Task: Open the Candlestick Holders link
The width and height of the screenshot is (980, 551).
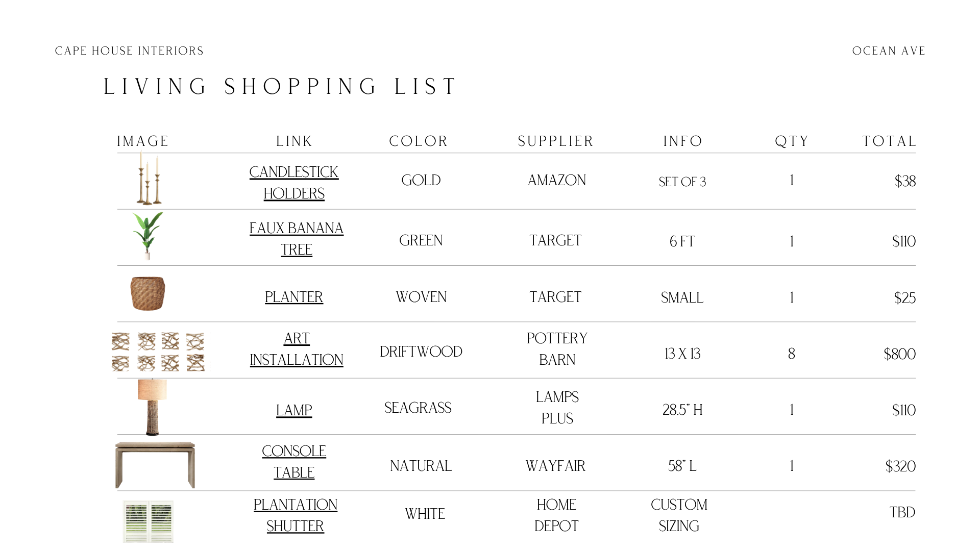Action: 294,183
